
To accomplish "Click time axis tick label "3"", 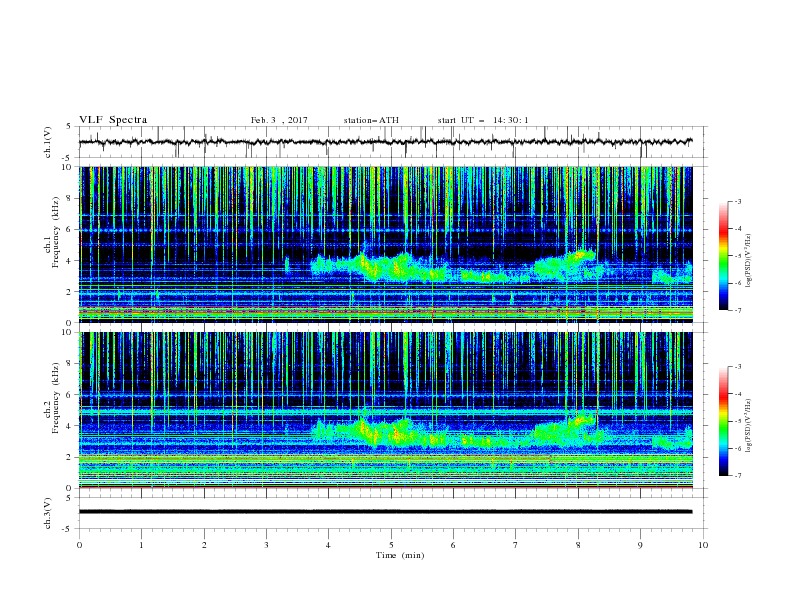I will [266, 545].
